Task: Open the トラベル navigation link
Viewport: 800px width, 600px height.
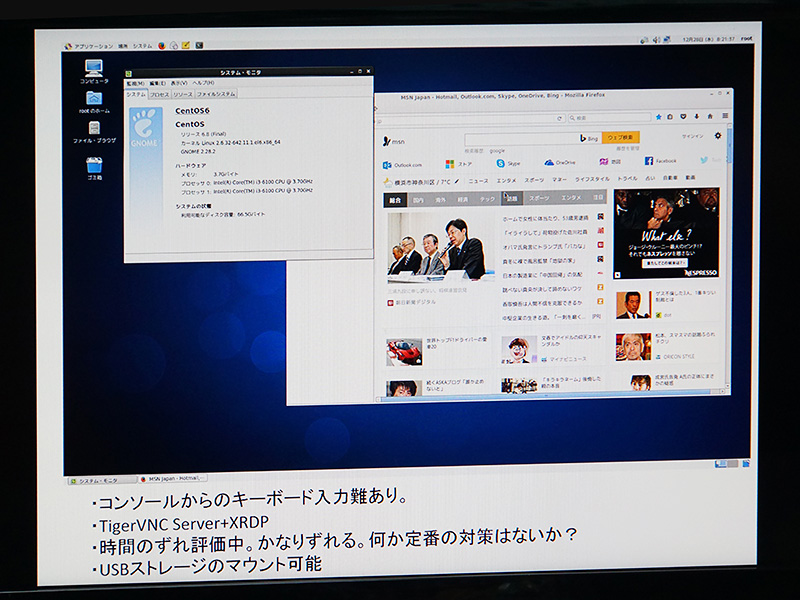Action: pyautogui.click(x=627, y=179)
